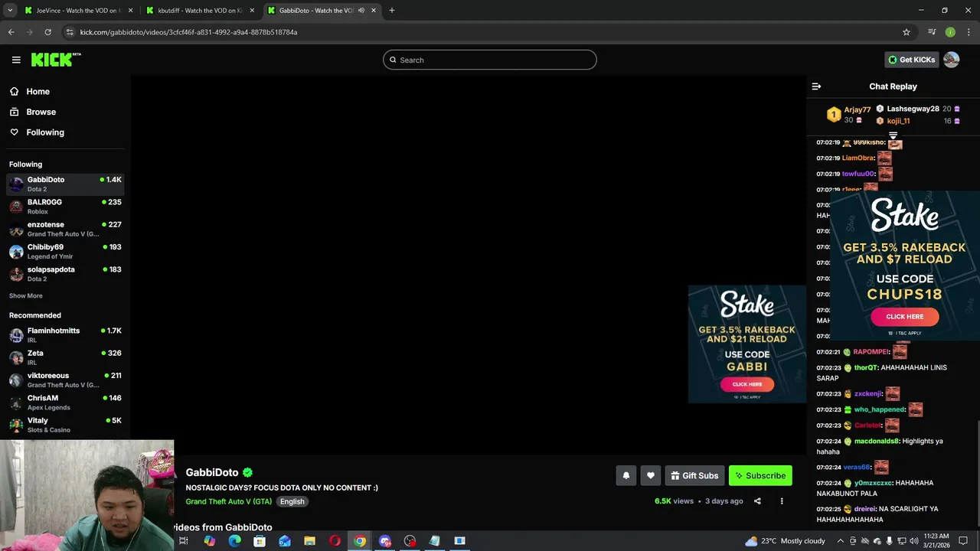The height and width of the screenshot is (551, 980).
Task: Subscribe to GabbiDoto
Action: (760, 476)
